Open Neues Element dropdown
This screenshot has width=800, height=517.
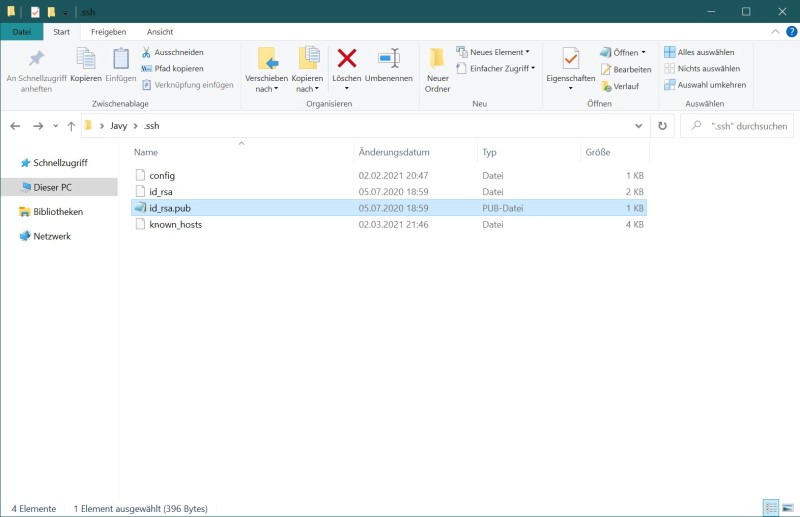click(493, 52)
